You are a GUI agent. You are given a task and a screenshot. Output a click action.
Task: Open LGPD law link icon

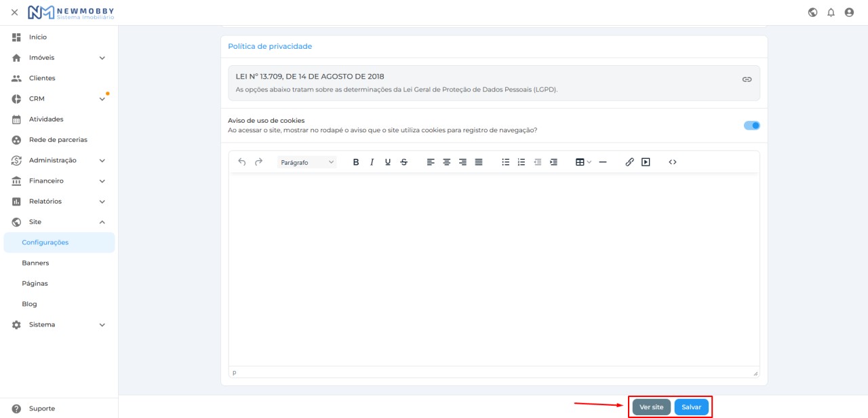pyautogui.click(x=747, y=79)
